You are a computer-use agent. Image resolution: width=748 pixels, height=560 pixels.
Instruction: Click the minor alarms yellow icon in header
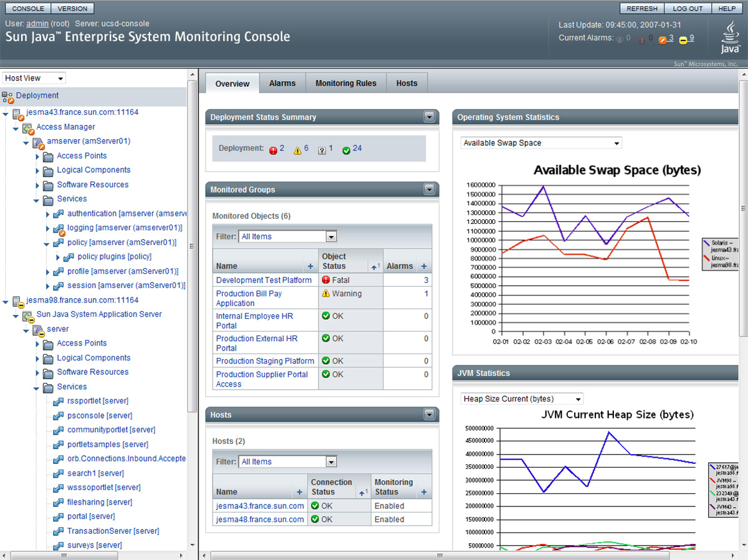click(x=683, y=40)
